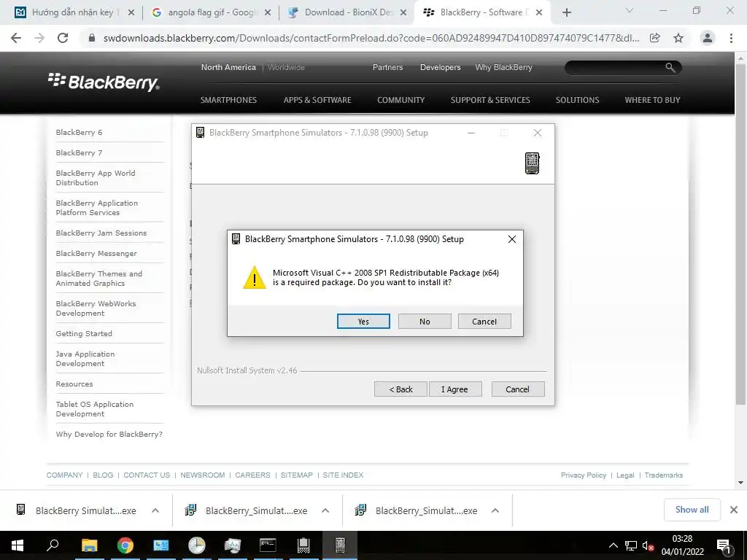Click No in the setup dialog
Image resolution: width=747 pixels, height=560 pixels.
[x=425, y=322]
